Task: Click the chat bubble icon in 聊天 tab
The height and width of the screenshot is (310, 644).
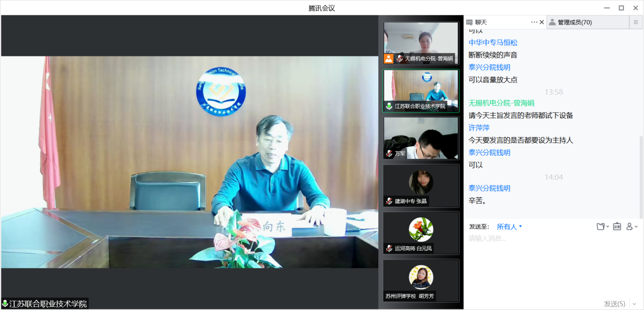Action: [469, 22]
